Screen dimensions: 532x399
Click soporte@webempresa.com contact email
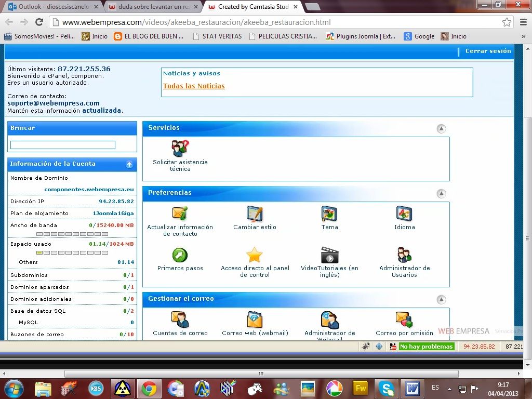[54, 103]
